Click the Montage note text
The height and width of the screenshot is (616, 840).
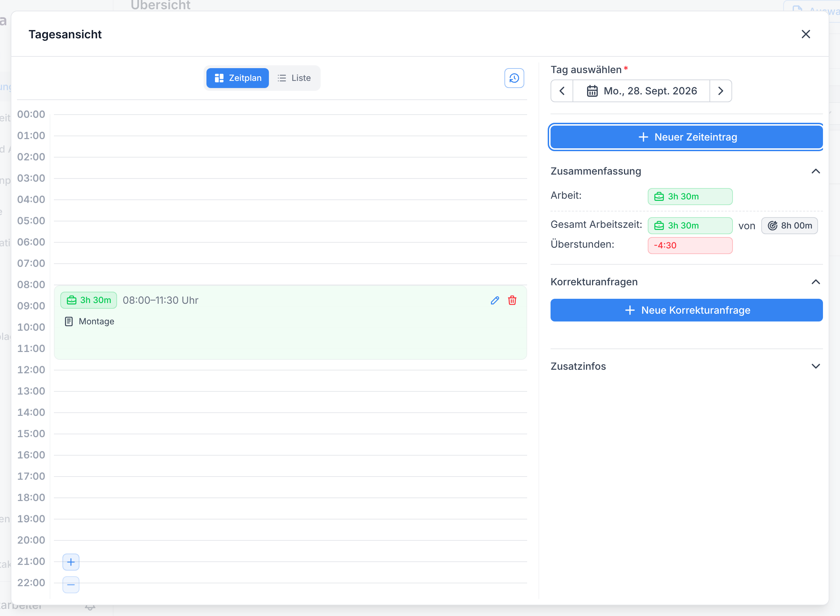[x=96, y=321]
